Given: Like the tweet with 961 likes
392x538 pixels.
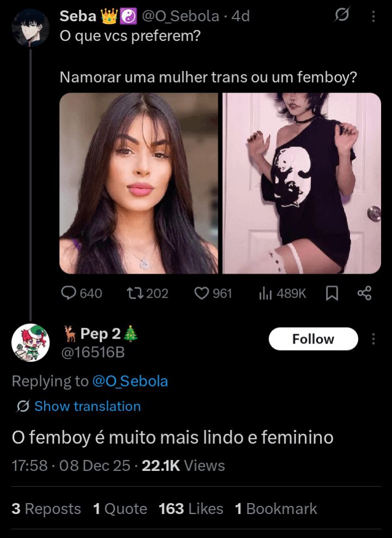Looking at the screenshot, I should [x=202, y=293].
